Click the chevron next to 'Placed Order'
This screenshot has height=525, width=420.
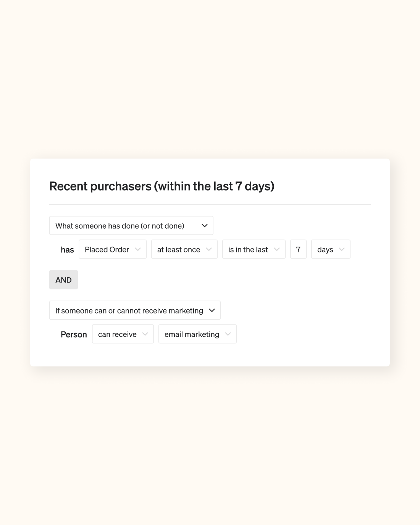click(x=137, y=249)
